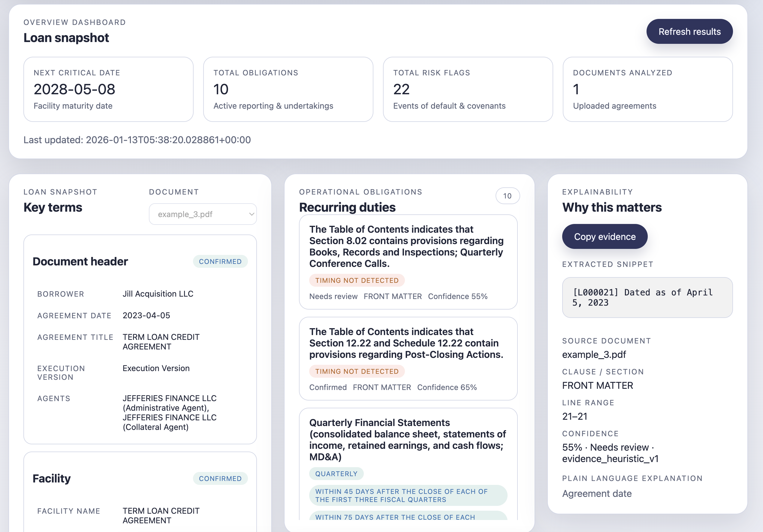Click the extracted snippet text box

[x=647, y=298]
